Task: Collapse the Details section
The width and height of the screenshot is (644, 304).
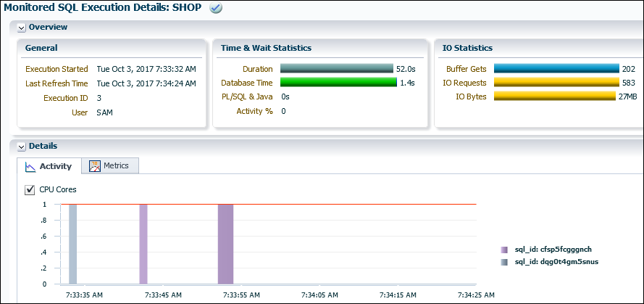Action: (22, 147)
